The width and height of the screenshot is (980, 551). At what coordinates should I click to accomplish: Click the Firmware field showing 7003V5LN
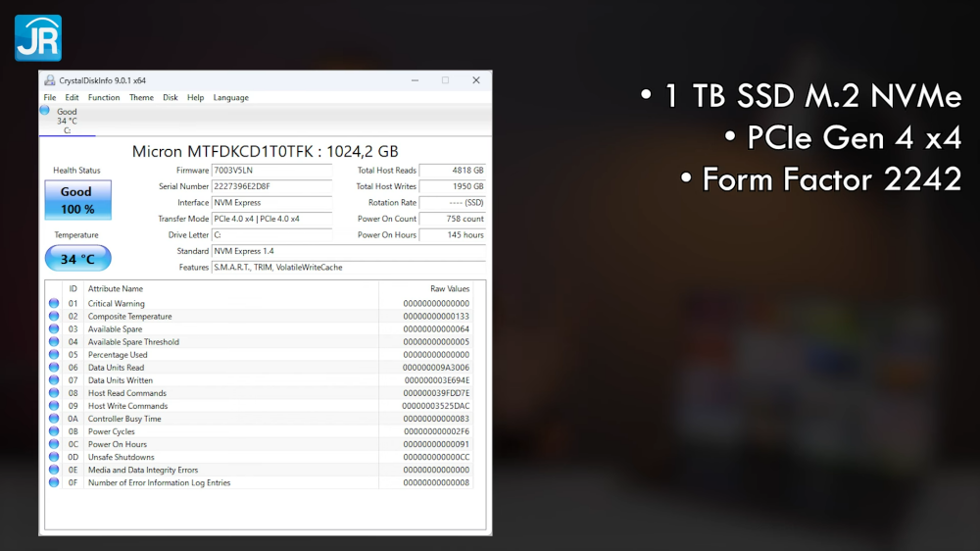coord(271,171)
